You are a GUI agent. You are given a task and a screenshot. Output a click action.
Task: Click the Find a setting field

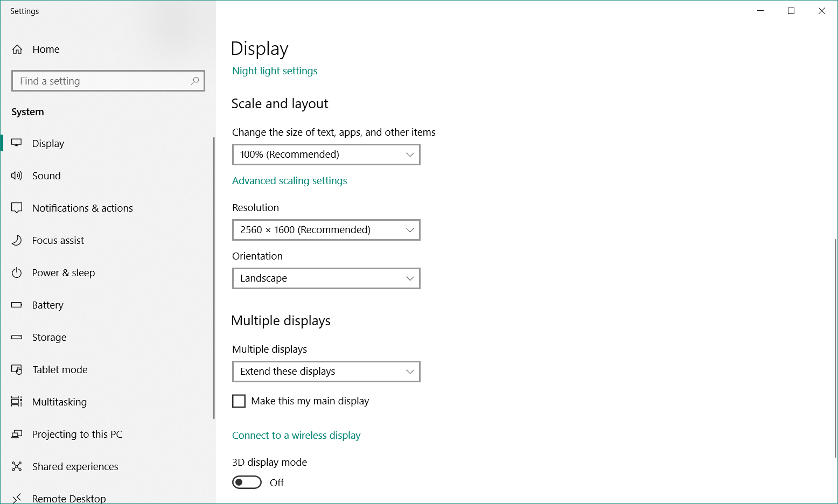[102, 81]
